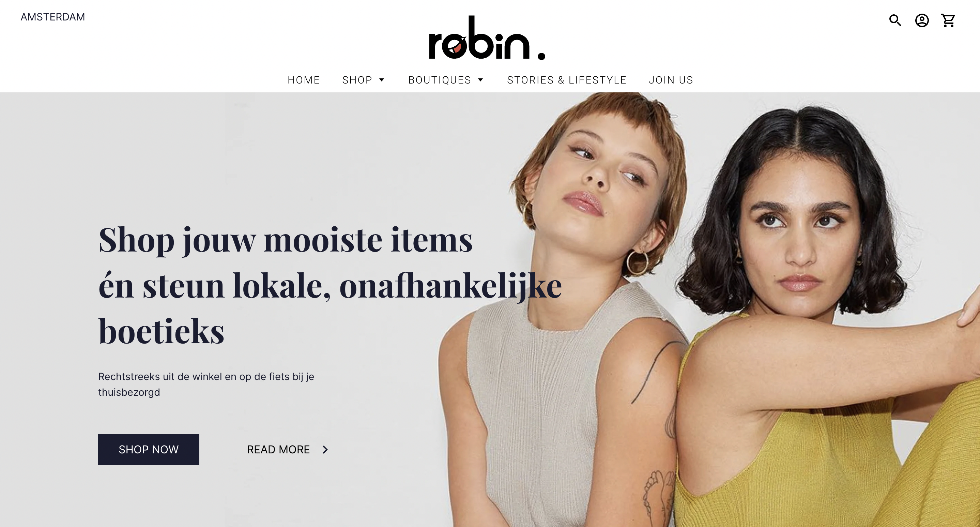Open the search magnifier icon
980x527 pixels.
pos(895,20)
